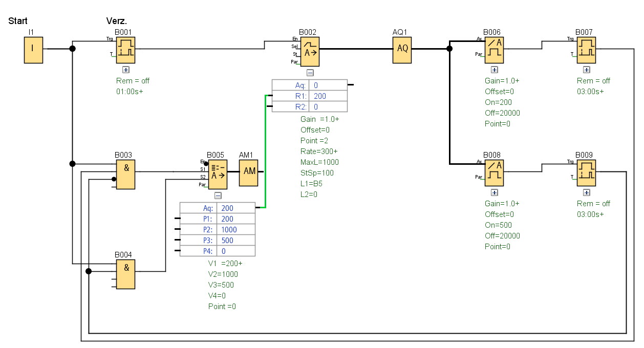Expand the parameter box under B001
The width and height of the screenshot is (644, 348).
(126, 70)
